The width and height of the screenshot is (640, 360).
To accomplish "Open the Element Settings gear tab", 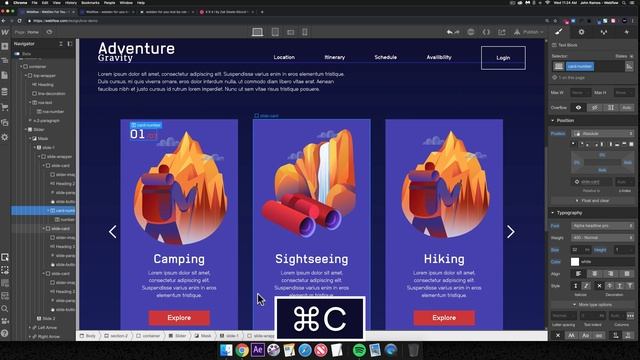I will [x=581, y=32].
